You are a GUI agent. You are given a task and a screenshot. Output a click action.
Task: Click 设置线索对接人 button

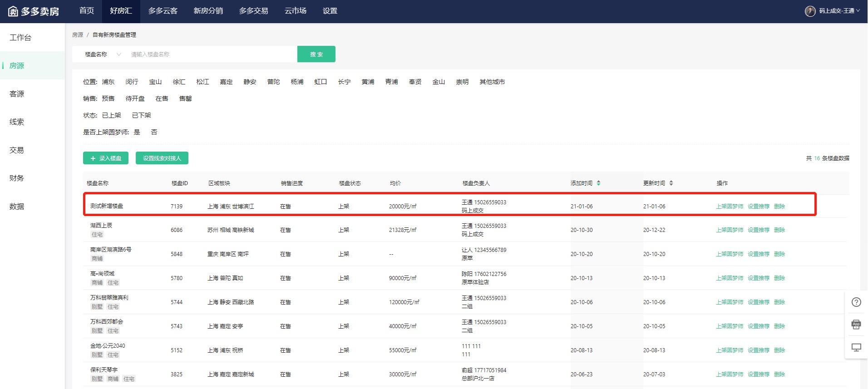pos(162,158)
